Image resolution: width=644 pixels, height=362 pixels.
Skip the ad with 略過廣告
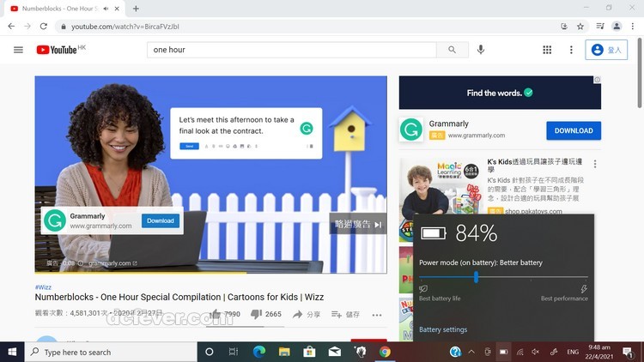coord(358,224)
